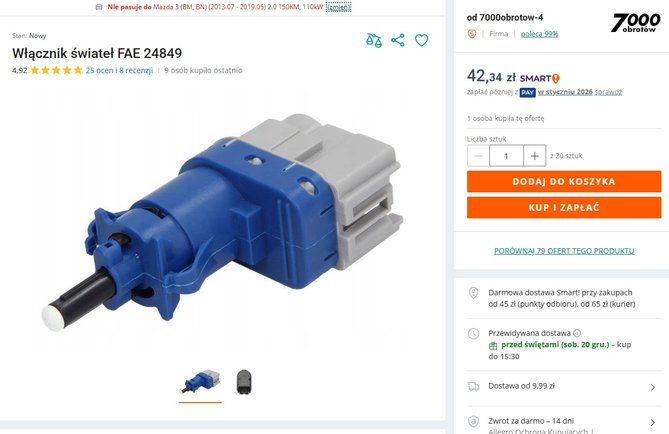Open the 25 ocen i 8 recenzji link

(x=119, y=70)
